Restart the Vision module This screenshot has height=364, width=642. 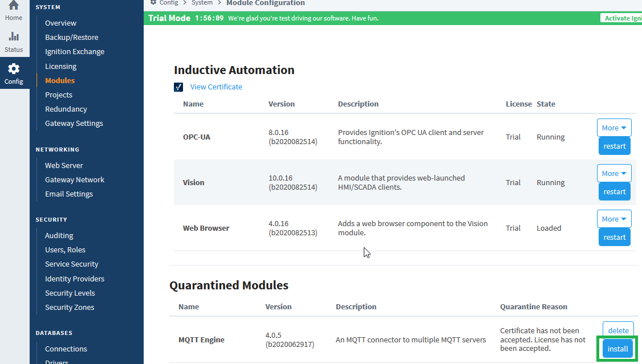pyautogui.click(x=614, y=191)
